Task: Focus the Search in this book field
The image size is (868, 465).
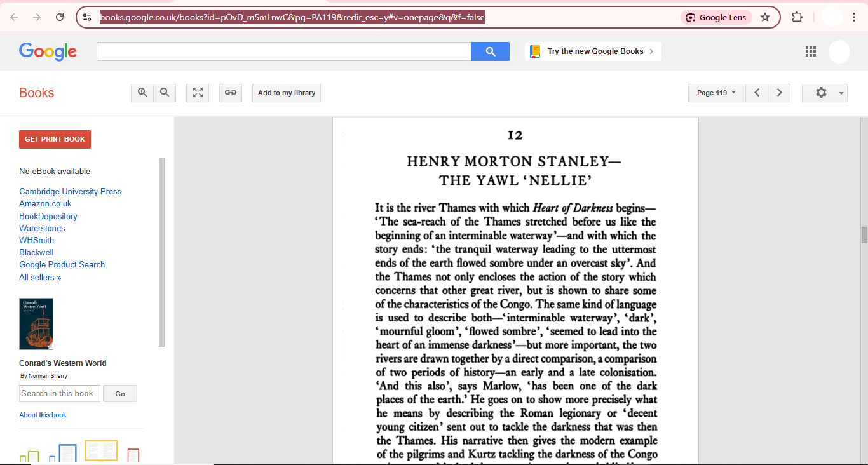Action: (60, 393)
